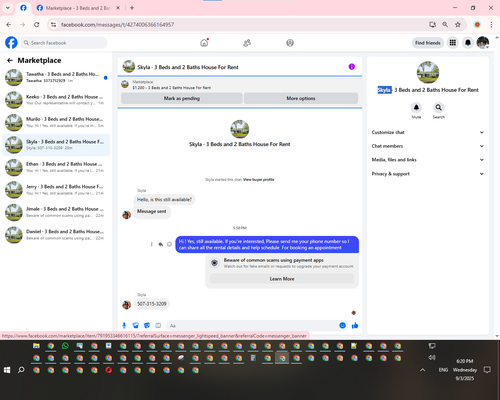Search in conversation magnifier icon
This screenshot has height=400, width=500.
(439, 107)
